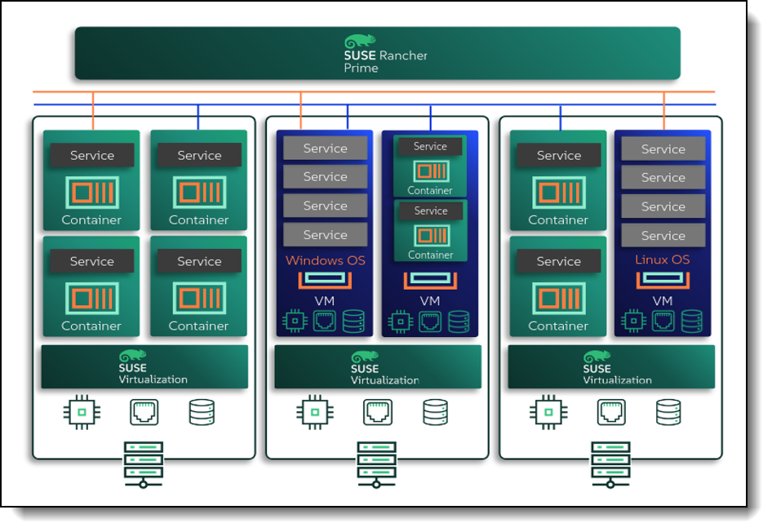
Task: Click the chameleon logo in the Rancher Prime banner
Action: [359, 42]
